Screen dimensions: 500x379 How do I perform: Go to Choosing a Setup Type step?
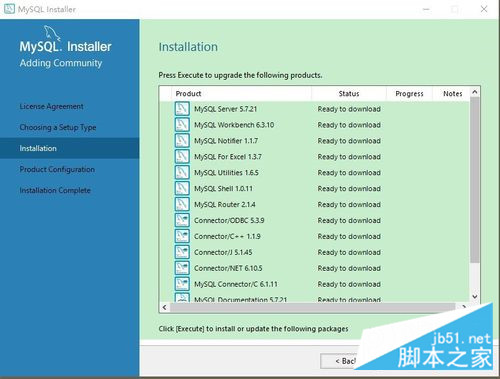(58, 127)
